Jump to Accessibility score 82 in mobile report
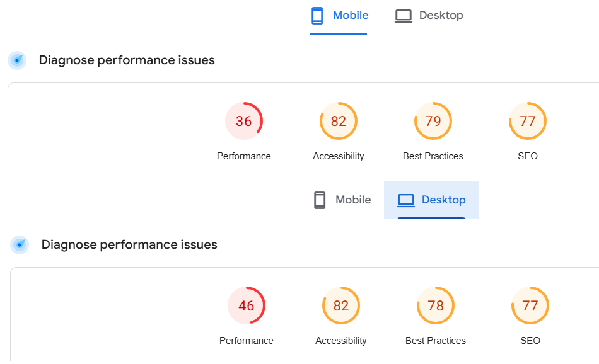 [x=339, y=121]
